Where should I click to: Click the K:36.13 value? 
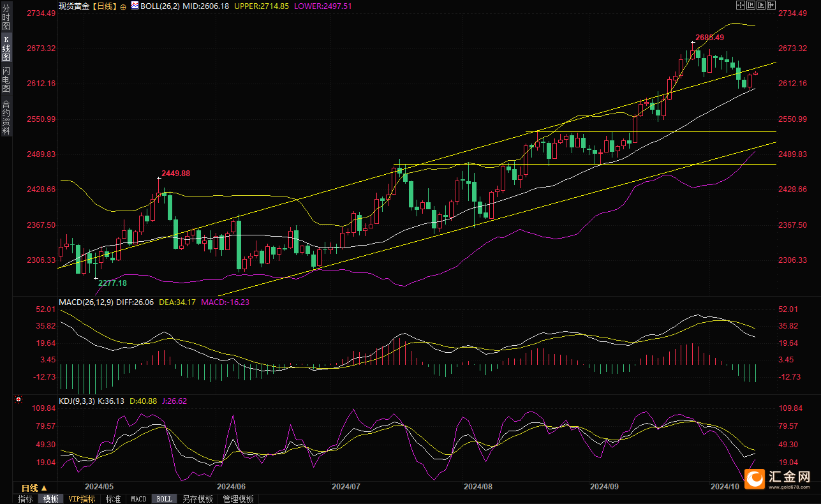pyautogui.click(x=111, y=401)
